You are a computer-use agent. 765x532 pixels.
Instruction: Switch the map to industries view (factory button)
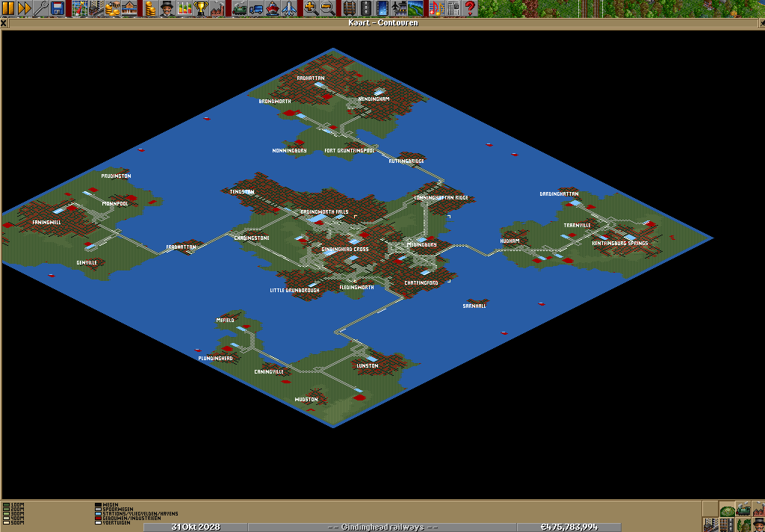pos(758,509)
